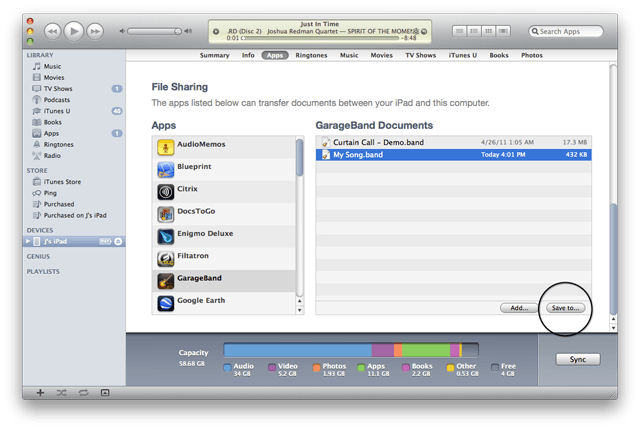Click the Play button
Image resolution: width=640 pixels, height=430 pixels.
point(74,31)
